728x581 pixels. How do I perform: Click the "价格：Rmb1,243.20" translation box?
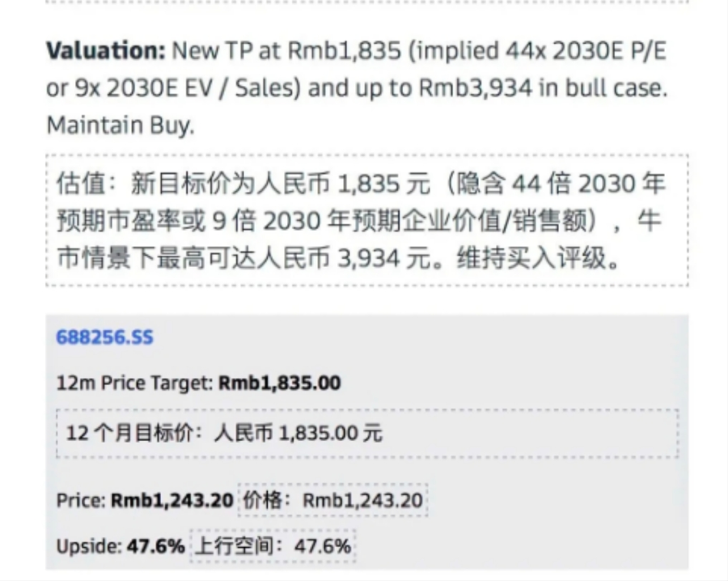[x=332, y=501]
